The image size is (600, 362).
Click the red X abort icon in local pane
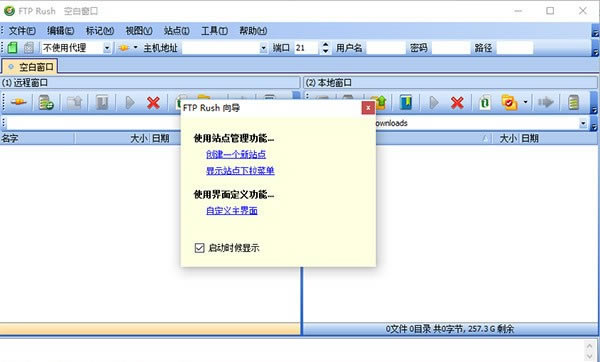click(457, 102)
